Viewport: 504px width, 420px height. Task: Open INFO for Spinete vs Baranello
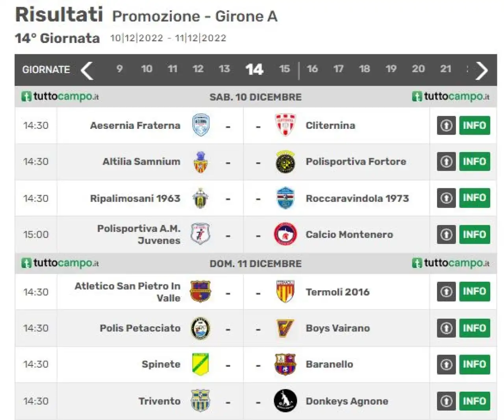coord(474,364)
